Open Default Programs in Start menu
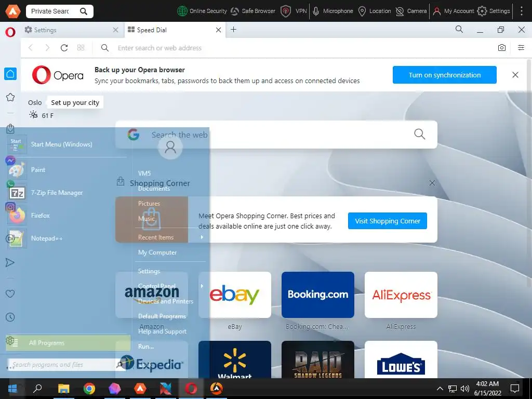Screen dimensions: 532x399 pyautogui.click(x=162, y=316)
